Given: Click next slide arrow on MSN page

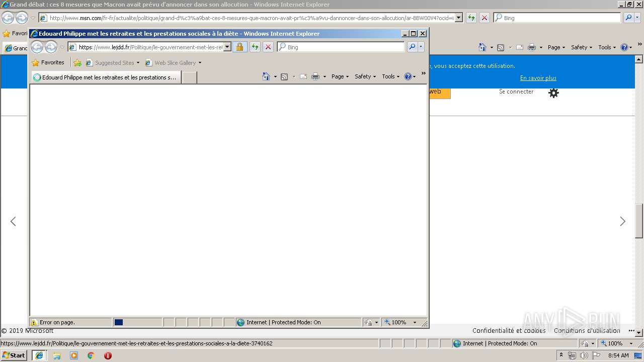Looking at the screenshot, I should click(x=622, y=221).
